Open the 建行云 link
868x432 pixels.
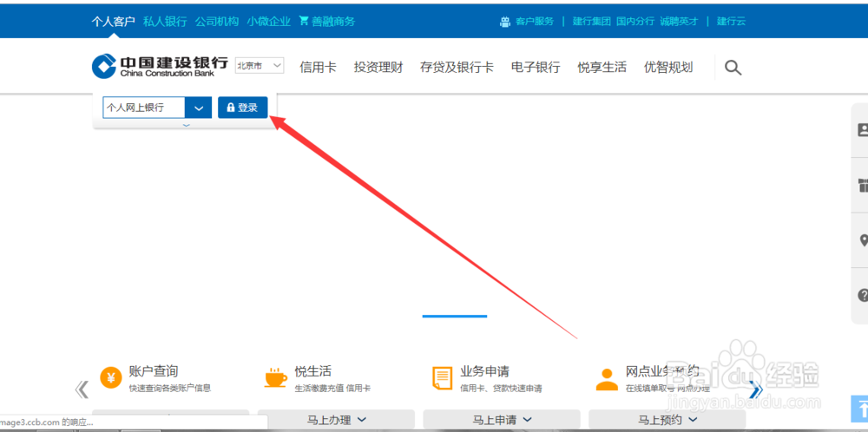[x=731, y=22]
